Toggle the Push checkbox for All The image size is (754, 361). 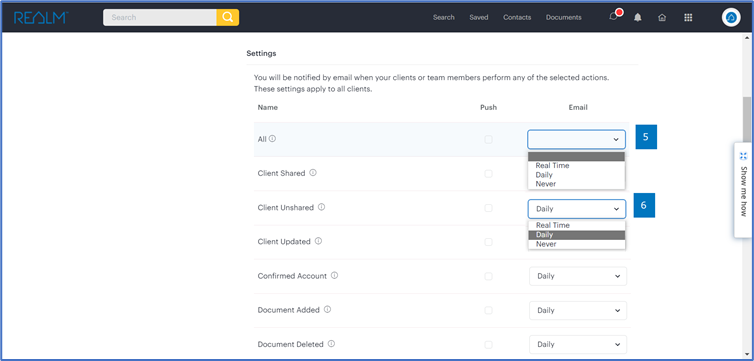pyautogui.click(x=489, y=139)
